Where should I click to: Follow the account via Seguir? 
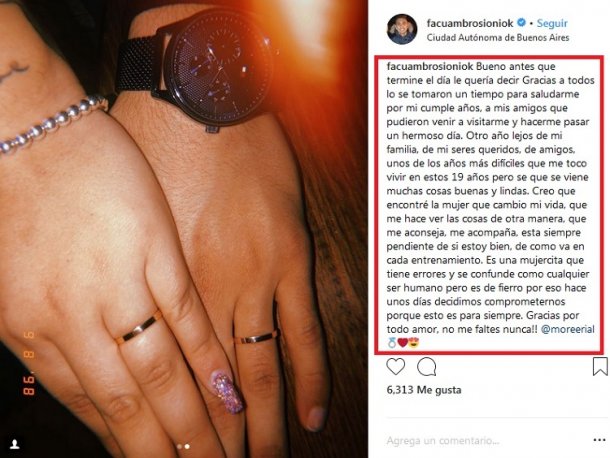point(552,23)
